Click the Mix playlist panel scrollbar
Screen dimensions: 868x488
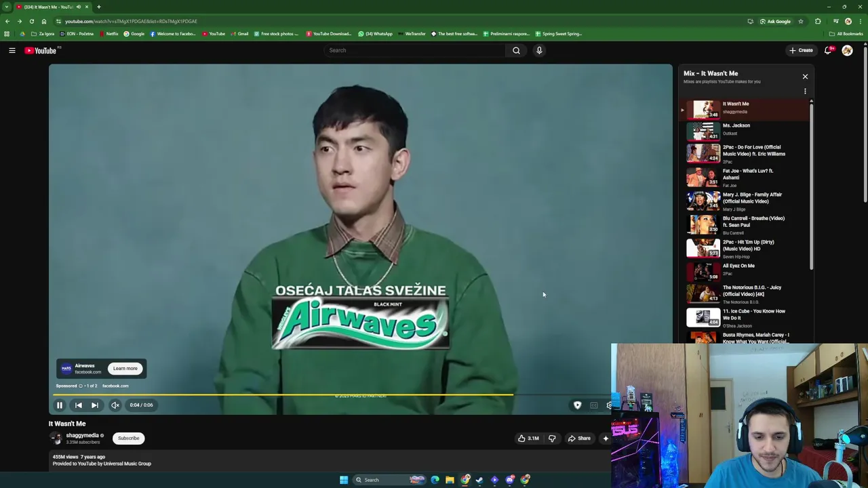pyautogui.click(x=811, y=186)
